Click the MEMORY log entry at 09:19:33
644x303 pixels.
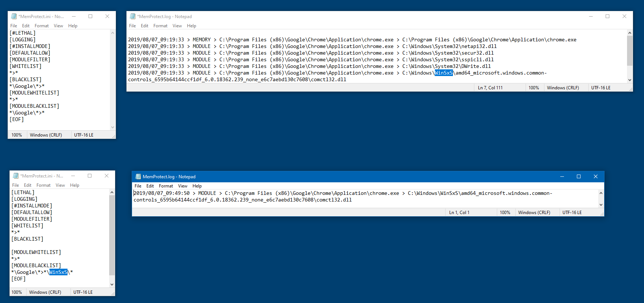point(352,39)
